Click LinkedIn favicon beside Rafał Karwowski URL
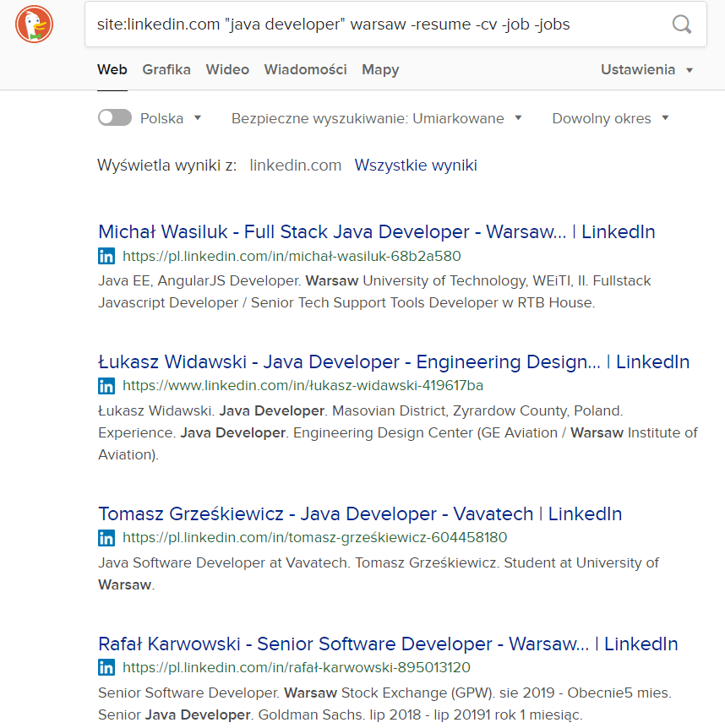 [x=106, y=667]
